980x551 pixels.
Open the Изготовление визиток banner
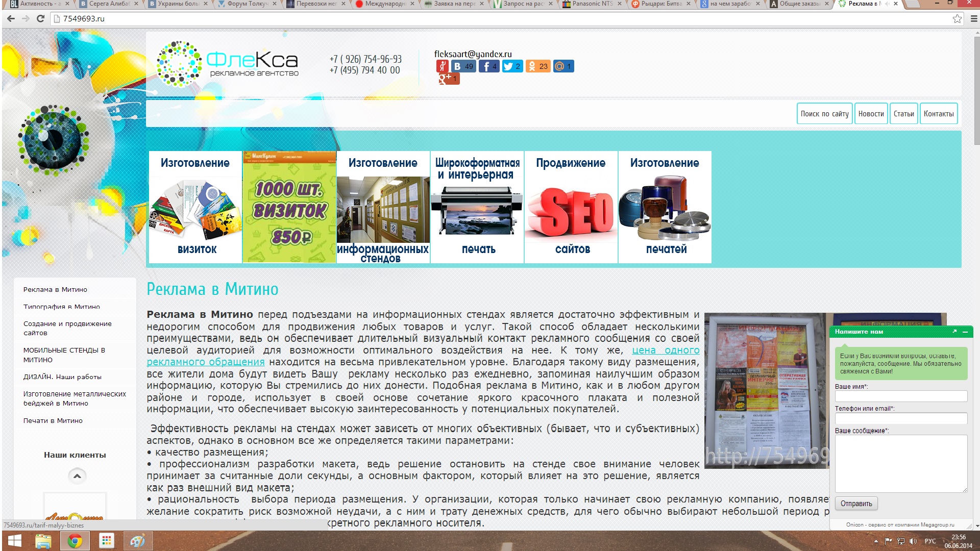[x=195, y=207]
